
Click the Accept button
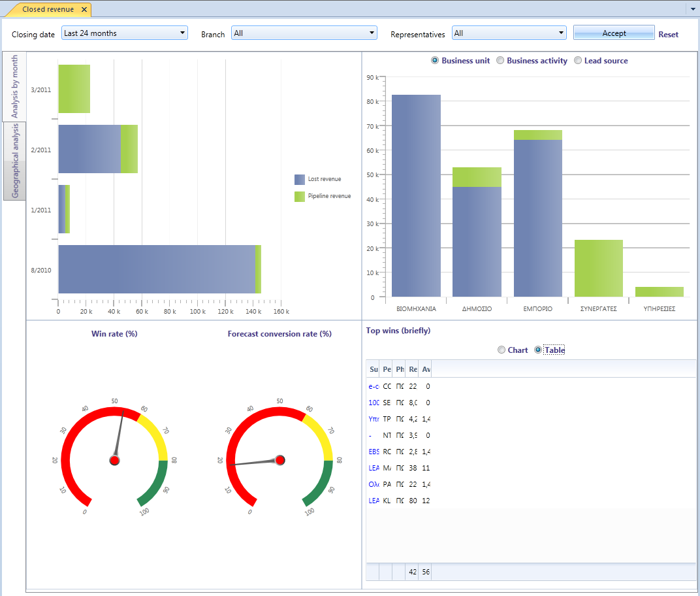(x=614, y=33)
